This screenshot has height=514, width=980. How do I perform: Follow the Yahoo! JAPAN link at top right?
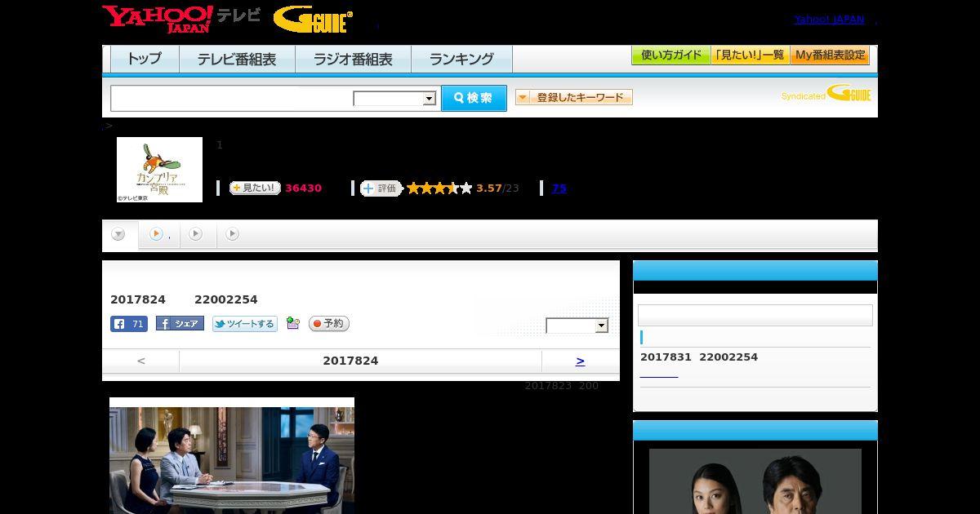pyautogui.click(x=829, y=20)
